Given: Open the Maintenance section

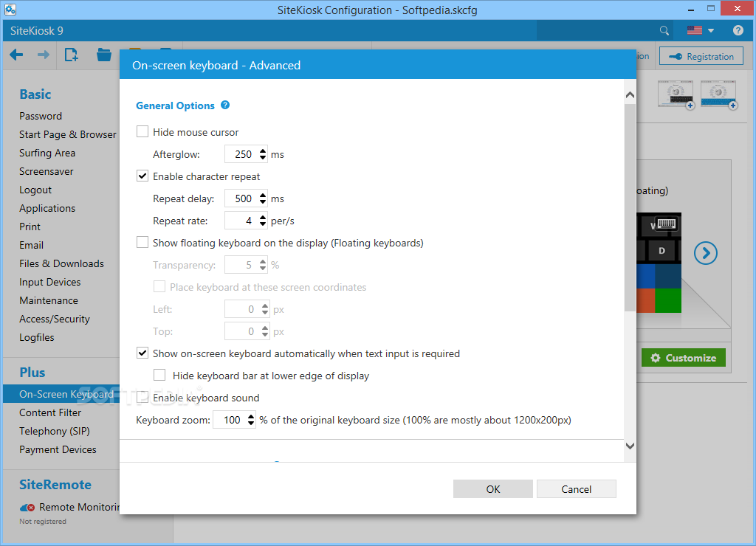Looking at the screenshot, I should [49, 300].
